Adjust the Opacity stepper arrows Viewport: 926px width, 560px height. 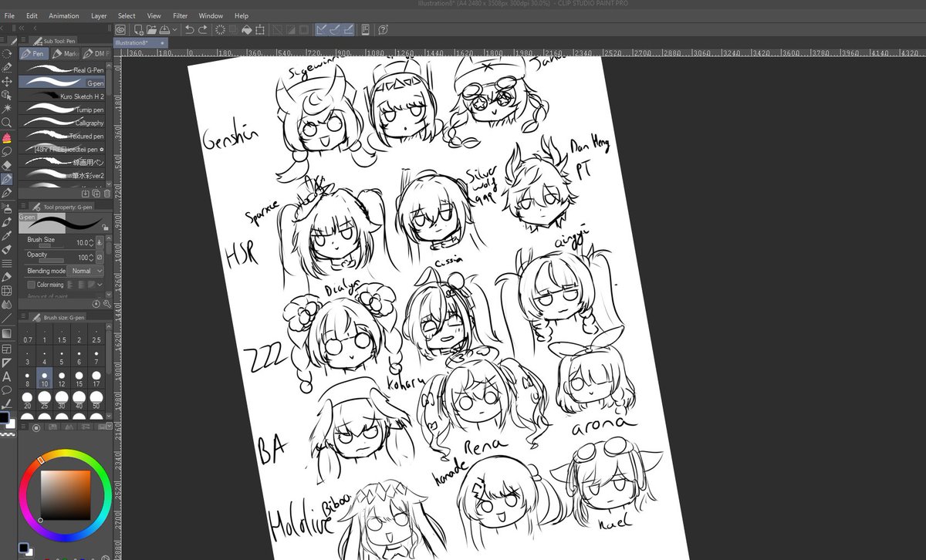92,257
